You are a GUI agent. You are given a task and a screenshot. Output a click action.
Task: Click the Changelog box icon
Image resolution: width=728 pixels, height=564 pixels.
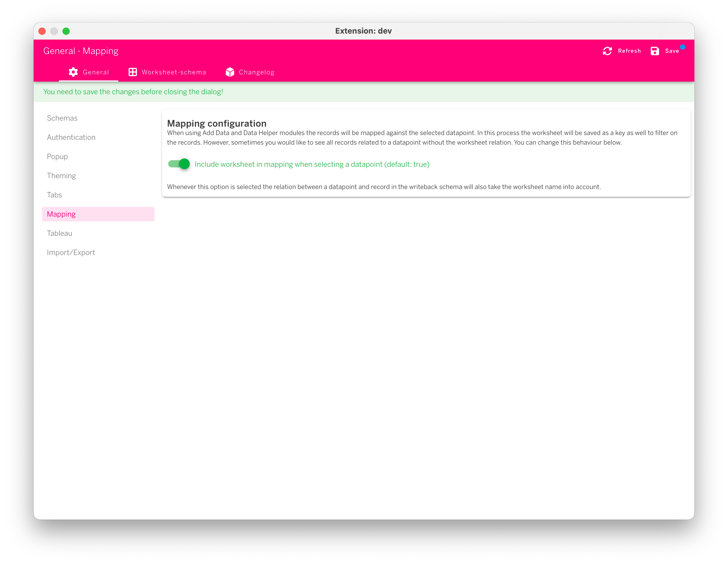click(230, 72)
